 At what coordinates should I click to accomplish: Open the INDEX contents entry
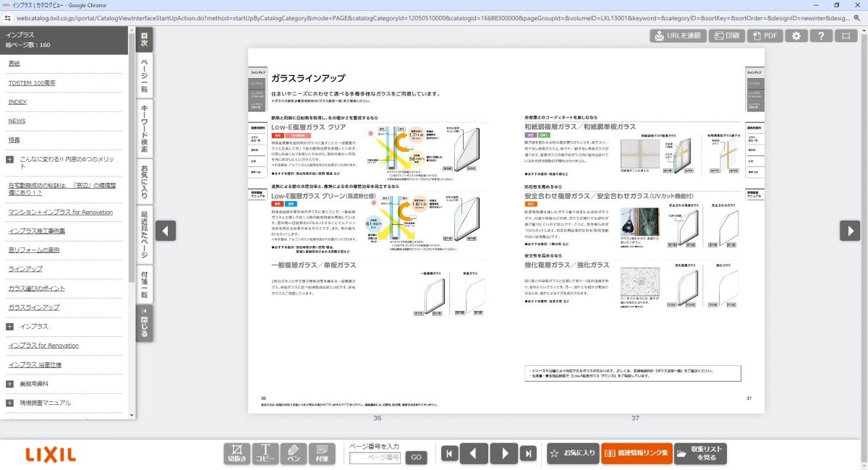[17, 102]
